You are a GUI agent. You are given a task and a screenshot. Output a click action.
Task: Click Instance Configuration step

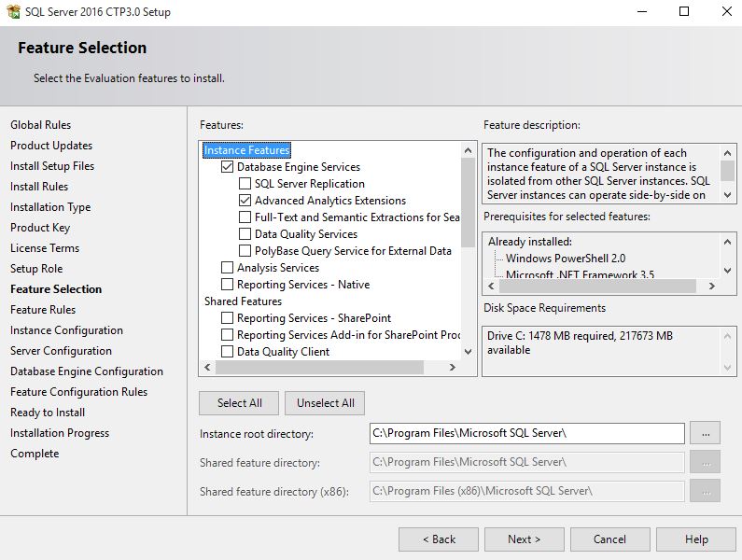point(66,330)
